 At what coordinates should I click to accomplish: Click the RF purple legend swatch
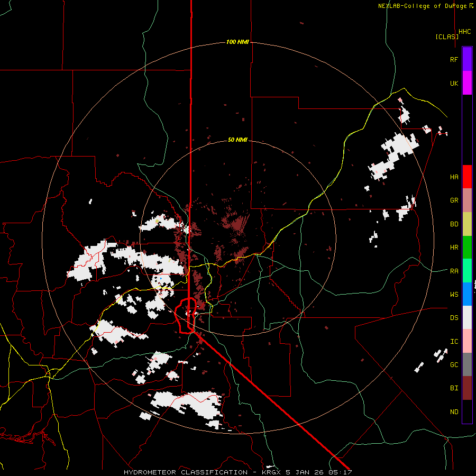(467, 59)
